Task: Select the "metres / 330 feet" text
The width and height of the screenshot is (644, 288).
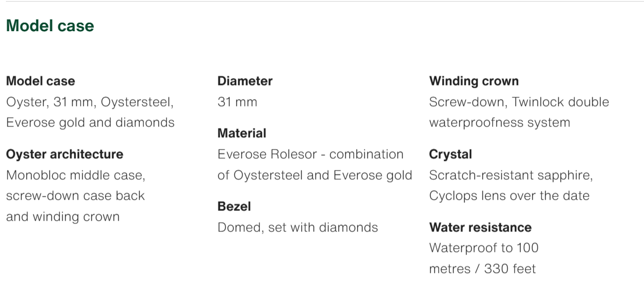Action: [x=482, y=269]
